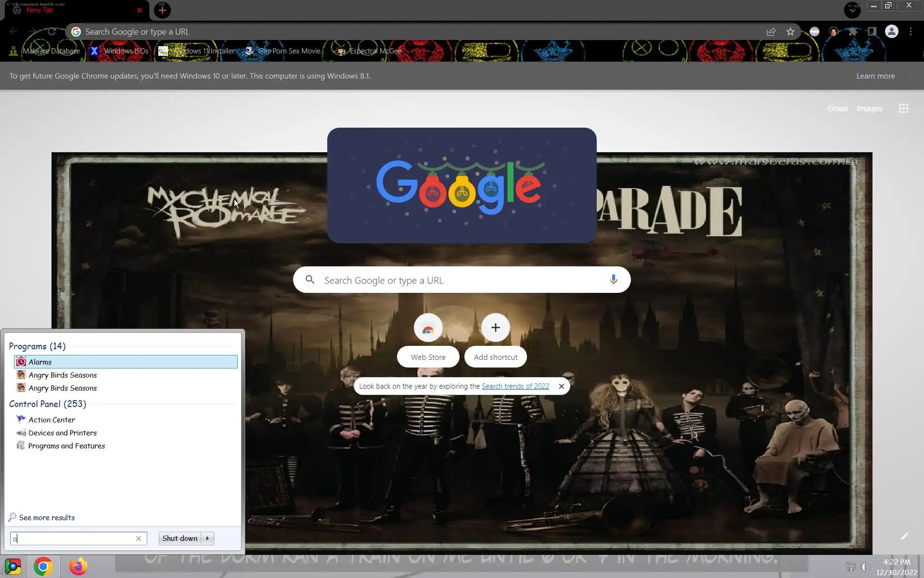Screen dimensions: 924x578
Task: Open the Search trends of 2022 link
Action: (x=515, y=386)
